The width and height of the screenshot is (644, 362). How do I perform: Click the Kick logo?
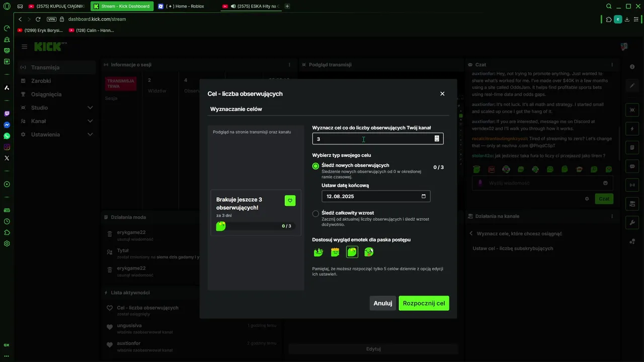49,46
